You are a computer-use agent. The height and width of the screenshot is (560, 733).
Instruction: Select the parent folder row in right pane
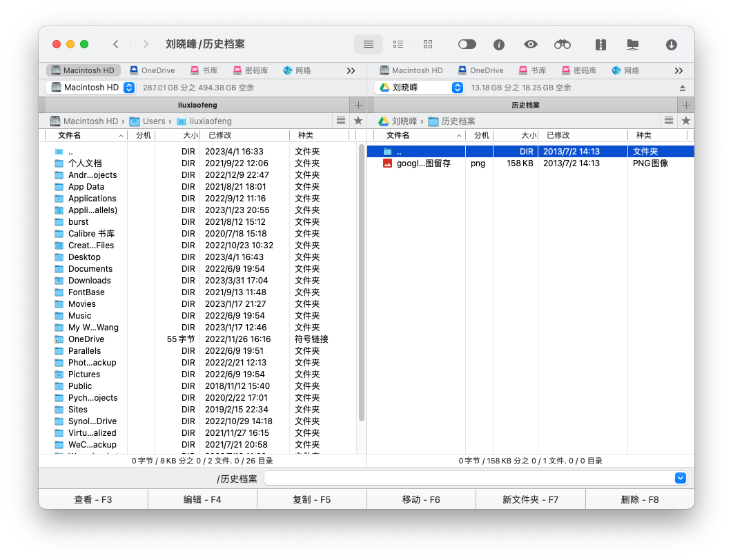(531, 151)
